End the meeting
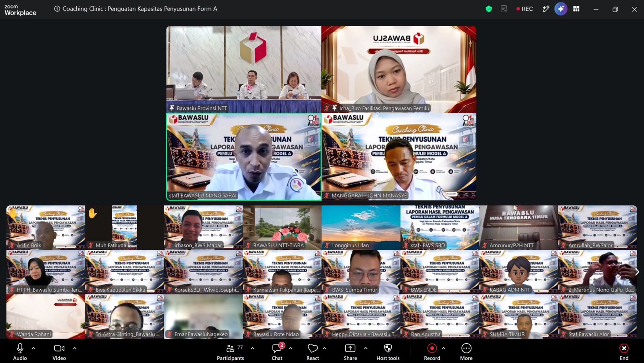The image size is (644, 363). [x=624, y=352]
